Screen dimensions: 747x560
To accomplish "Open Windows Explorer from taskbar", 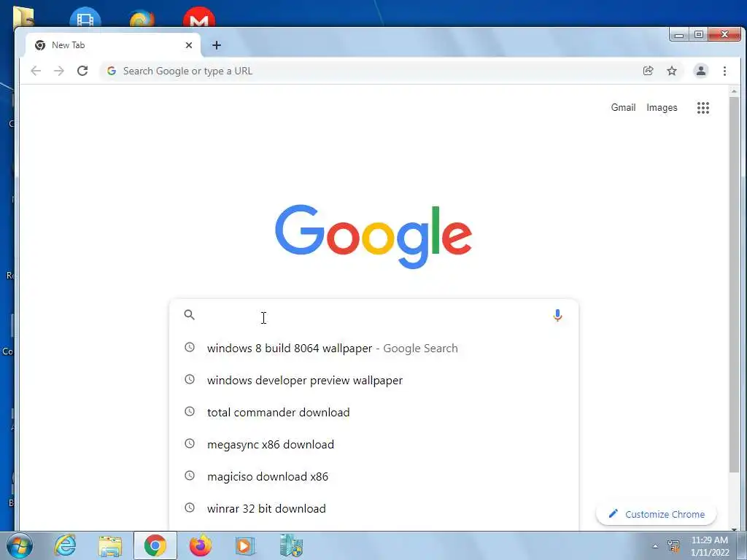I will (110, 545).
